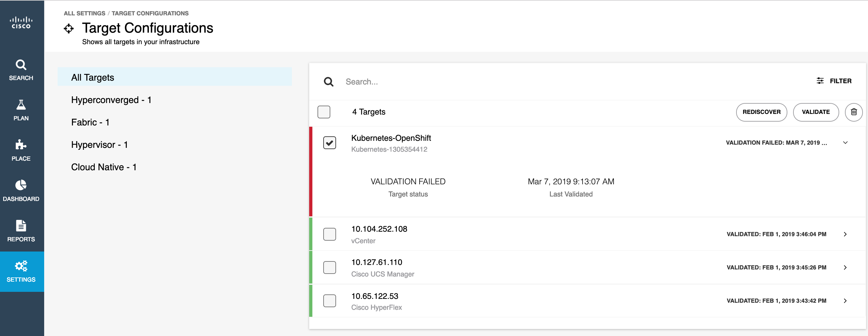This screenshot has height=336, width=868.
Task: View the Dashboard panel
Action: (21, 190)
